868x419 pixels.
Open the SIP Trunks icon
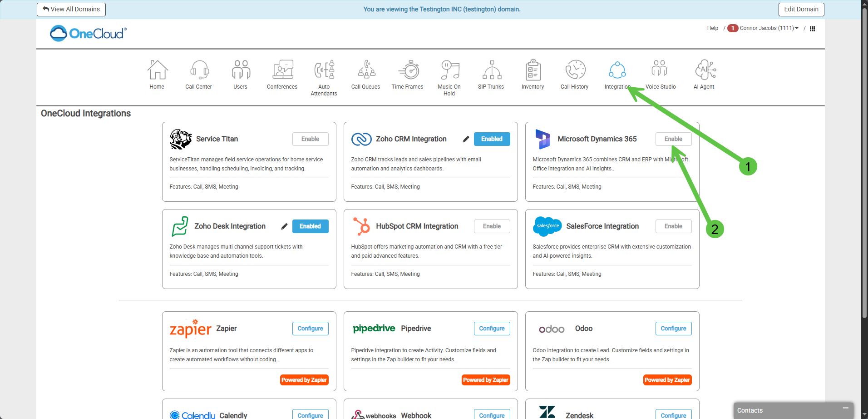click(x=491, y=70)
